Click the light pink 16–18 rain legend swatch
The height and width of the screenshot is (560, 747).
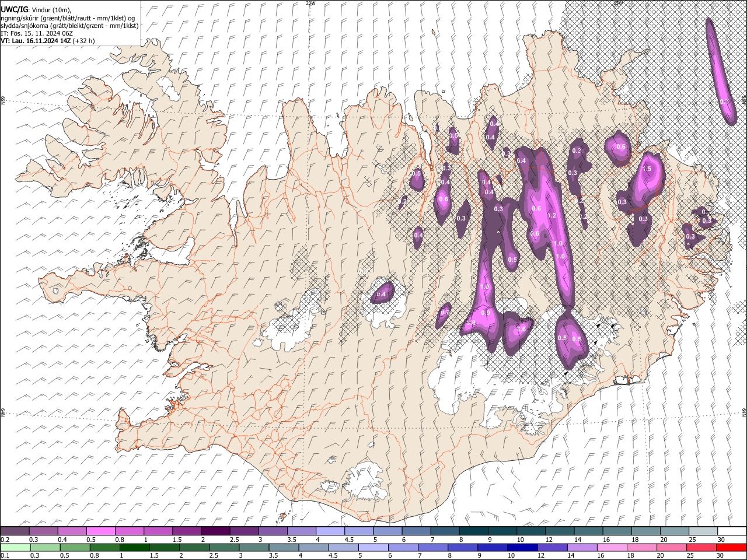pyautogui.click(x=612, y=547)
